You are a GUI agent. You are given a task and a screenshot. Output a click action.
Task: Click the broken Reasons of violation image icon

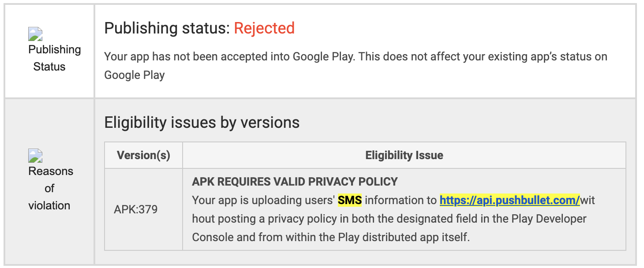coord(35,156)
